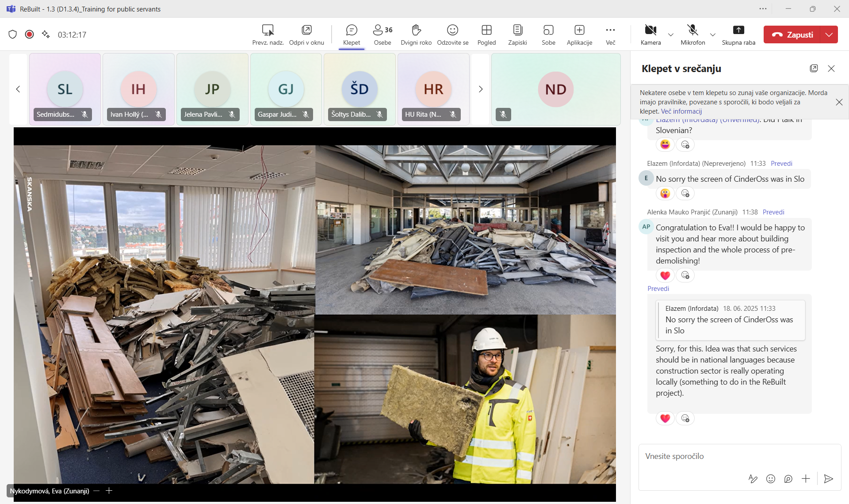Add reaction to CinderOss was in Slo message
849x504 pixels.
[685, 193]
